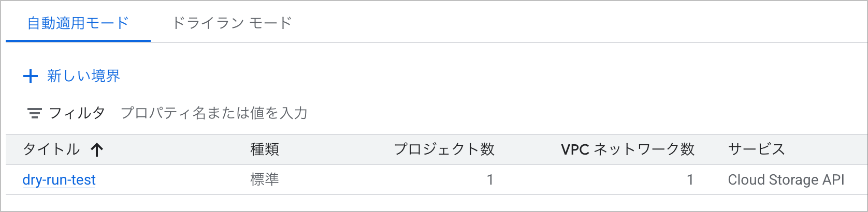This screenshot has width=868, height=212.
Task: Select the dry-run-test table row
Action: click(x=363, y=180)
